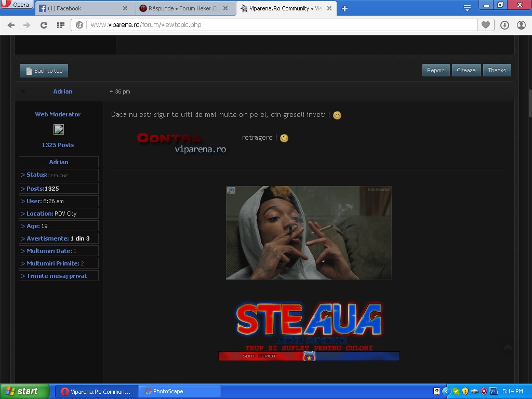Click the Location: RDV City row

pos(59,214)
